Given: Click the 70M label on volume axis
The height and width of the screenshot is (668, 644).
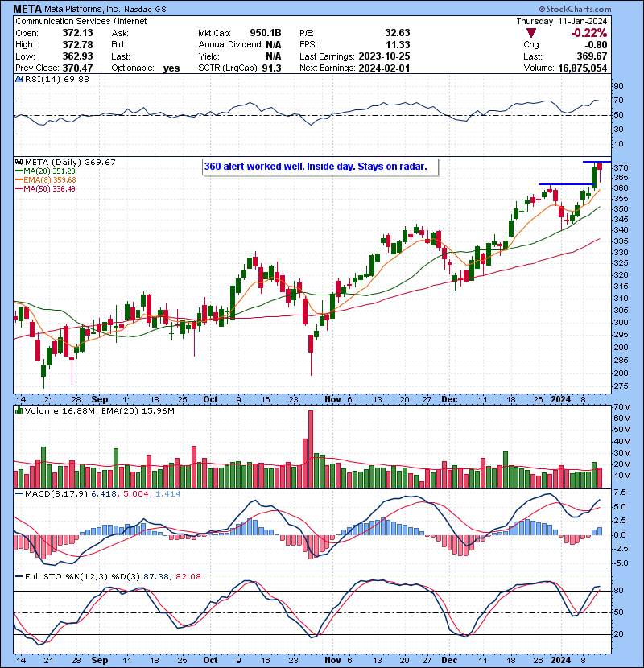Looking at the screenshot, I should tap(621, 407).
